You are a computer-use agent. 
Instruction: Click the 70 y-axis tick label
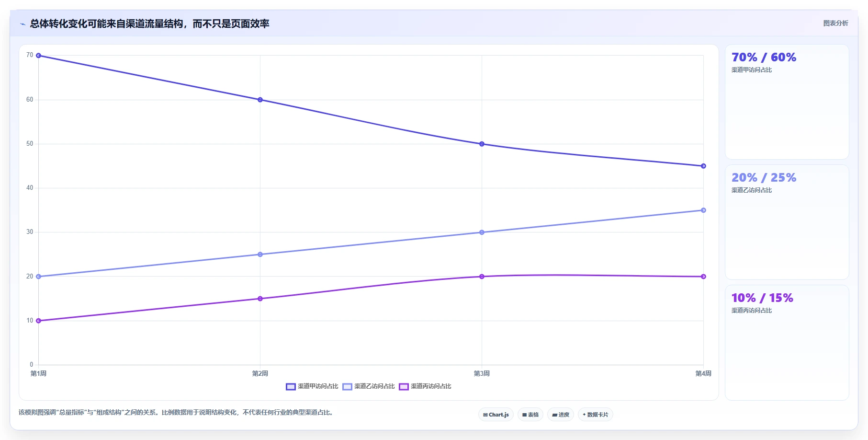[x=30, y=55]
